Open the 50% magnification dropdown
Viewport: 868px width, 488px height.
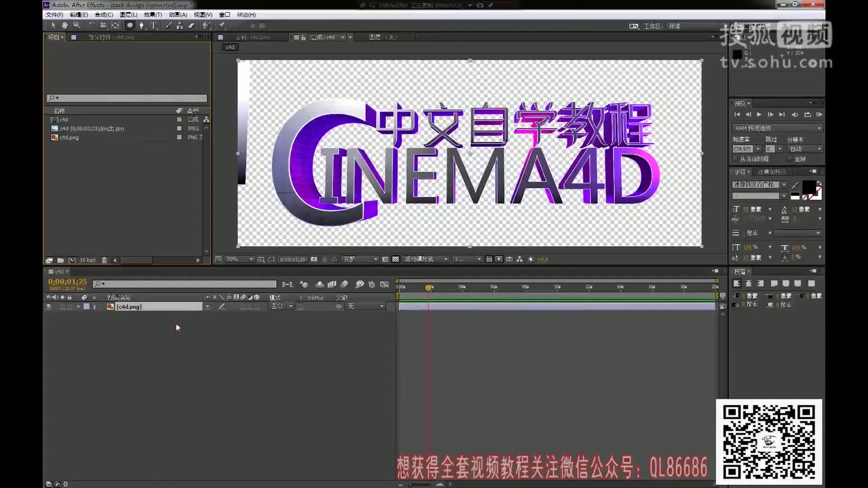tap(240, 259)
